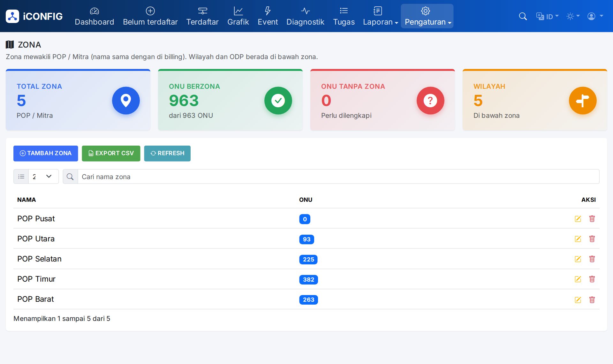Image resolution: width=613 pixels, height=364 pixels.
Task: Click the ONU Berzona checkmark icon
Action: [x=278, y=101]
